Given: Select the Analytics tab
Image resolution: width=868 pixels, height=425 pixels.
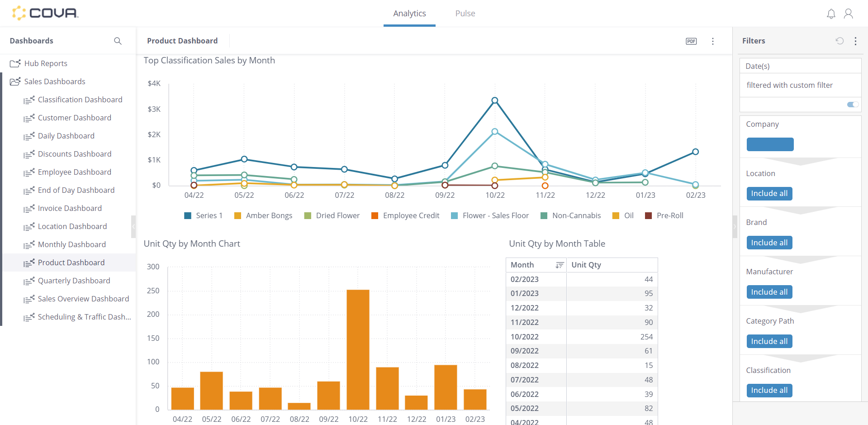Looking at the screenshot, I should click(x=409, y=14).
